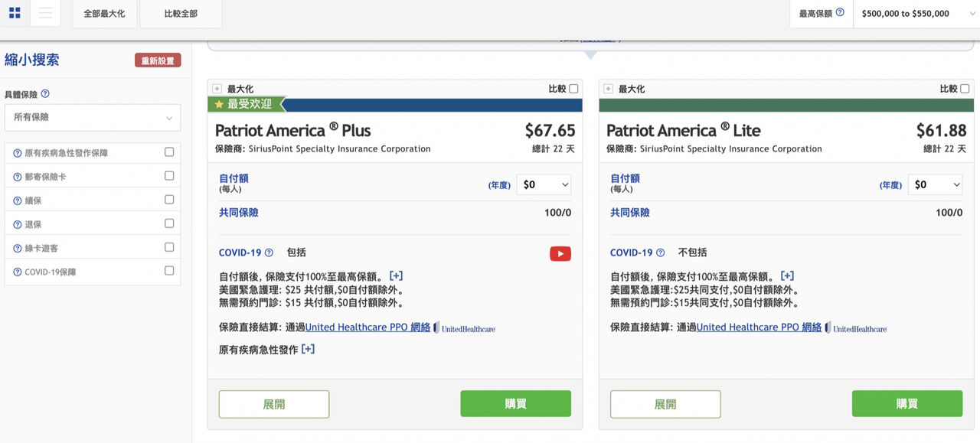Open 自付額 $0 dropdown for Plus plan
Screen dimensions: 980x443
544,184
